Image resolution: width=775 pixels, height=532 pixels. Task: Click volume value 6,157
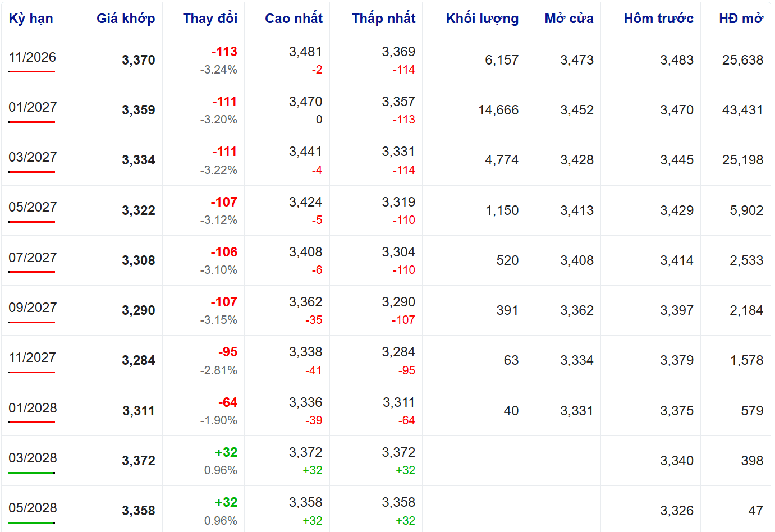(502, 60)
